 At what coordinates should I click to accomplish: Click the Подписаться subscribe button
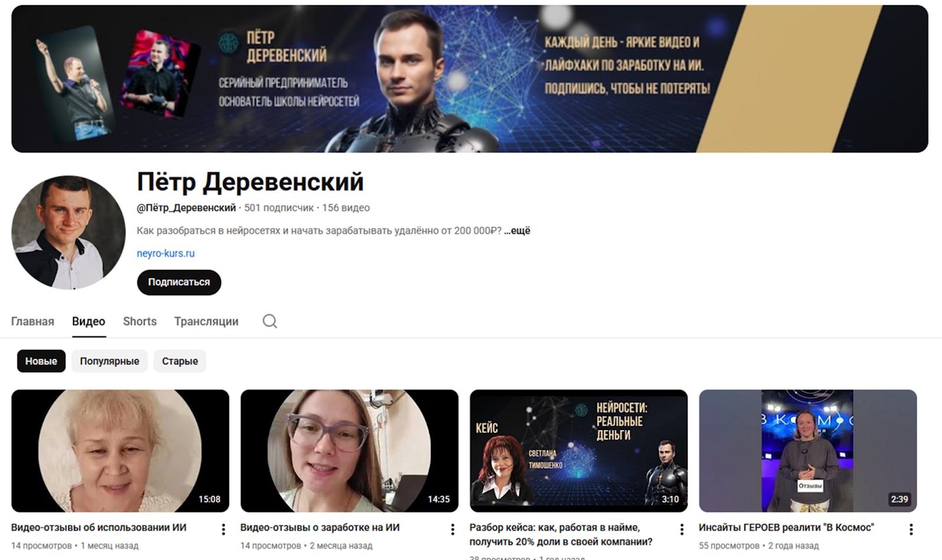pyautogui.click(x=179, y=282)
